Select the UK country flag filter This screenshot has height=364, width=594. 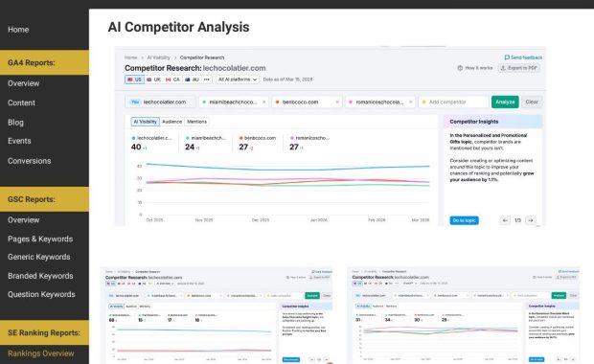(154, 80)
